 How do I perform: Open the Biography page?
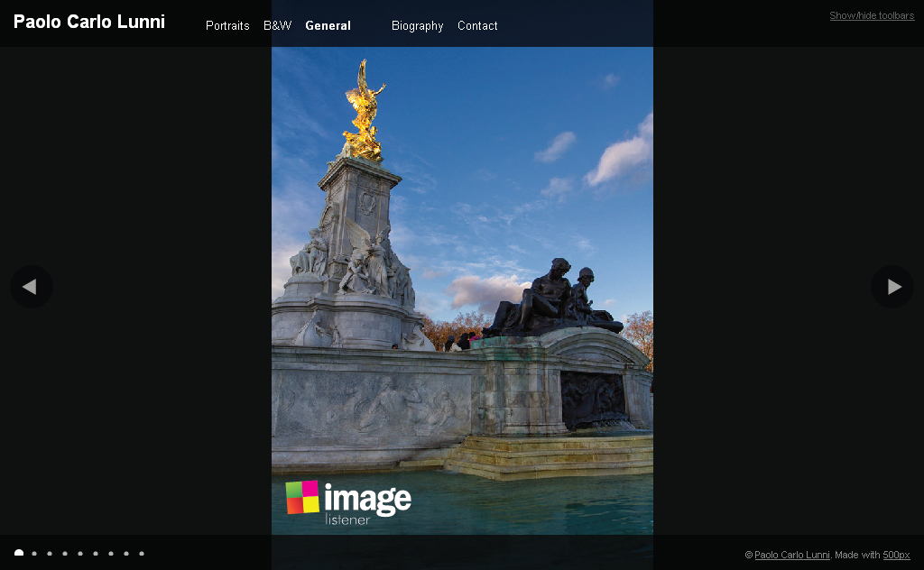click(417, 26)
